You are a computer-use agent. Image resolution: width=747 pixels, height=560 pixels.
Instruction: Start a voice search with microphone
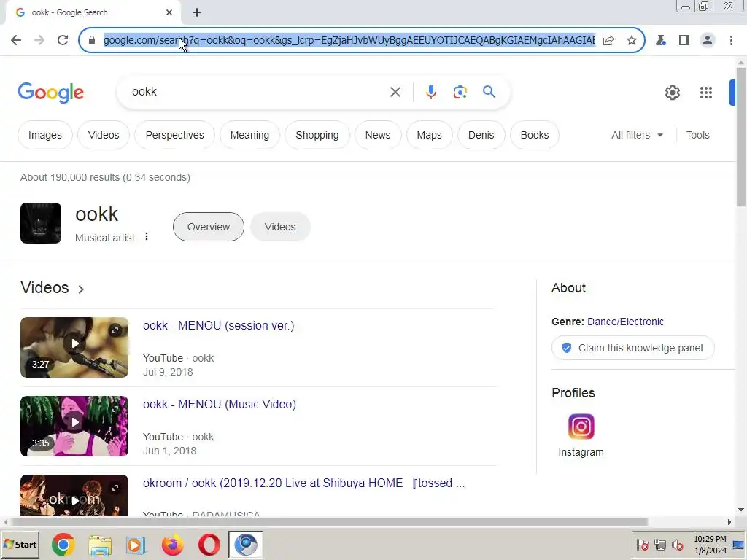coord(431,92)
